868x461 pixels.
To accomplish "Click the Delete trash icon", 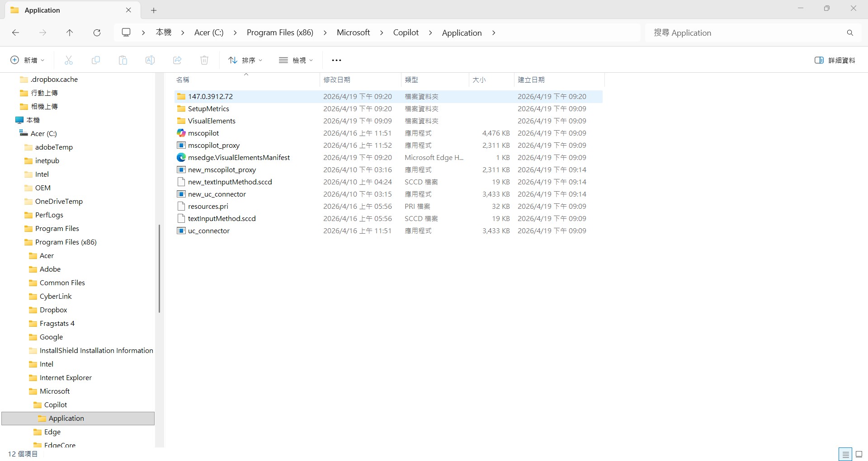I will [204, 60].
